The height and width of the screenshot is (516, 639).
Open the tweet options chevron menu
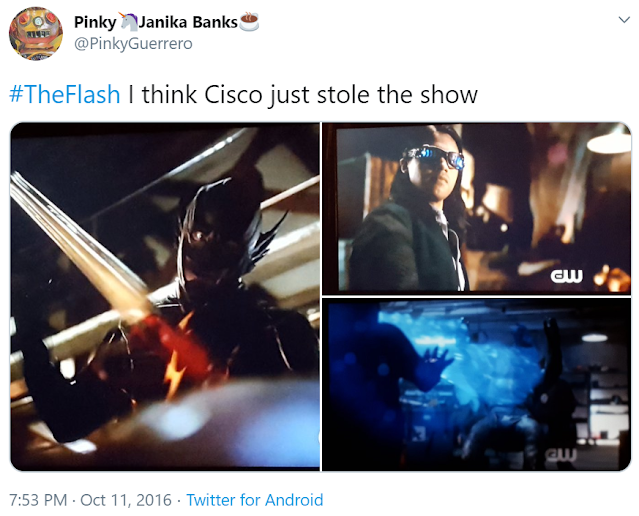(624, 20)
